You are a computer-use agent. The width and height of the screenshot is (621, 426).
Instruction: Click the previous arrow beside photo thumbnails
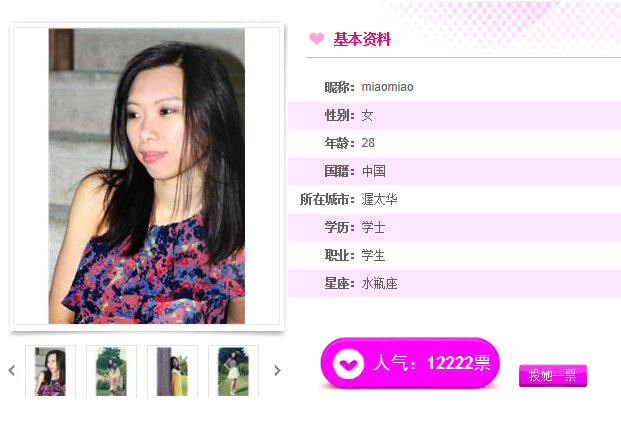click(x=11, y=371)
